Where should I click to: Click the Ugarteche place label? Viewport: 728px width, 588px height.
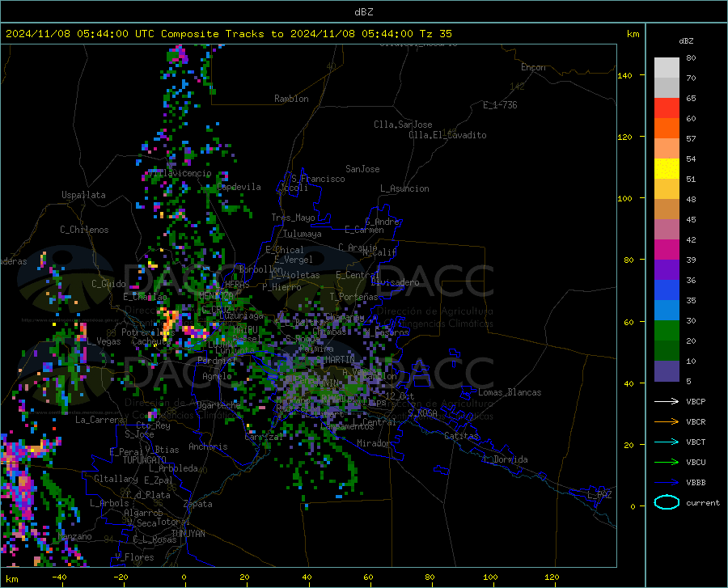[218, 404]
